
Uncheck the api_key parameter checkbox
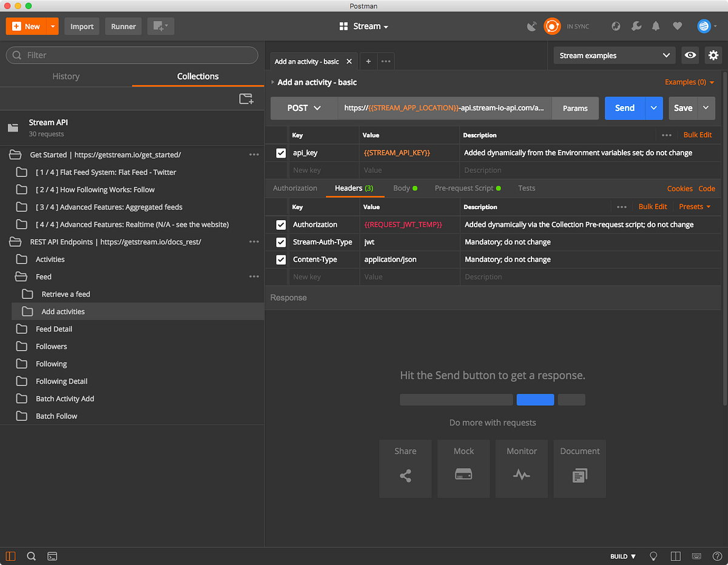pos(281,153)
